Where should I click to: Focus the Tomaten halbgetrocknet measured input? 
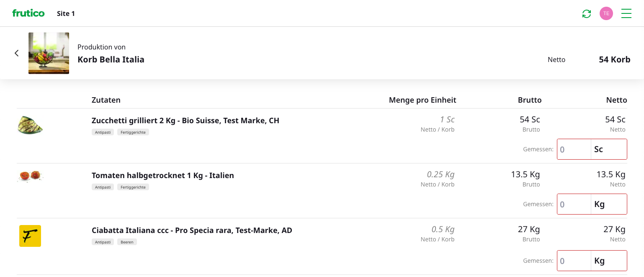(574, 204)
